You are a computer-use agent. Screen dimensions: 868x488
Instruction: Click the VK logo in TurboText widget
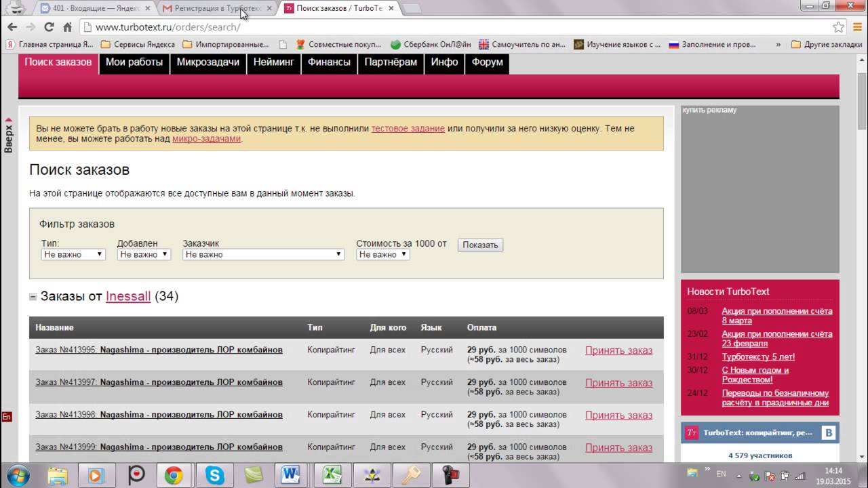pyautogui.click(x=828, y=432)
